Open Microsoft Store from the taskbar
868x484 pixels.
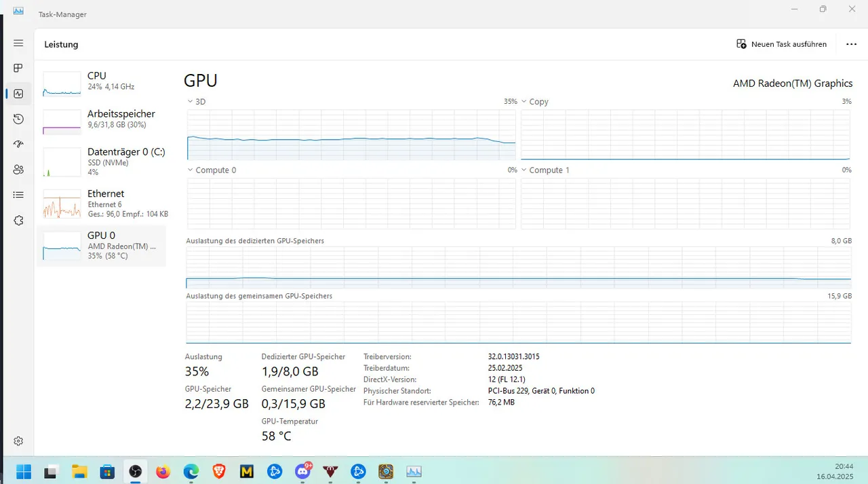(107, 471)
